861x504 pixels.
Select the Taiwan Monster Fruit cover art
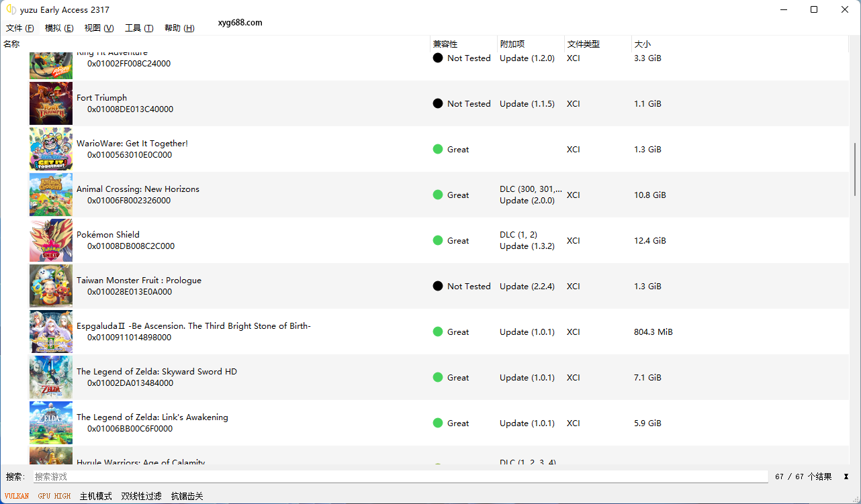[x=51, y=286]
